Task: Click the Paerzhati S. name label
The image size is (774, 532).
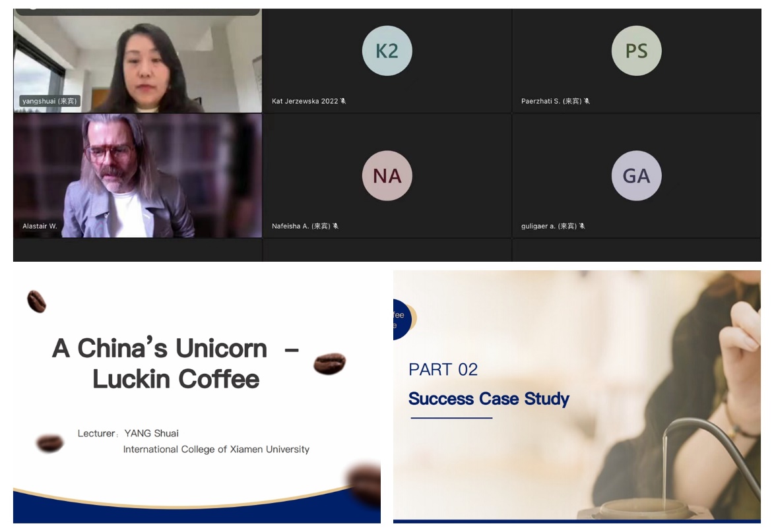Action: point(552,101)
